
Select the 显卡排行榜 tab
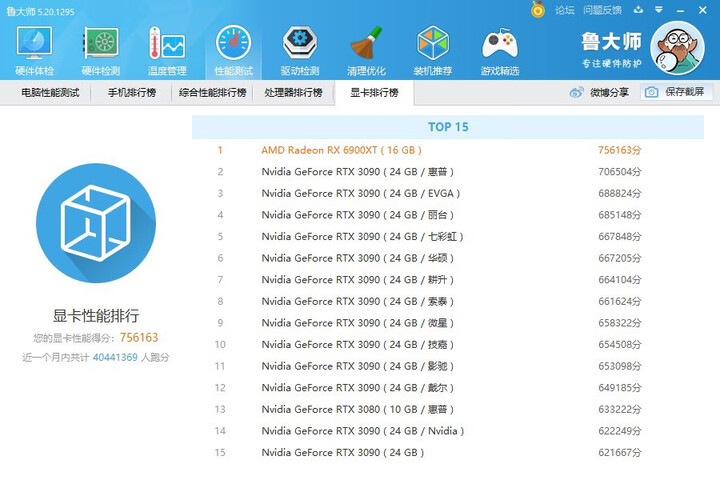375,93
